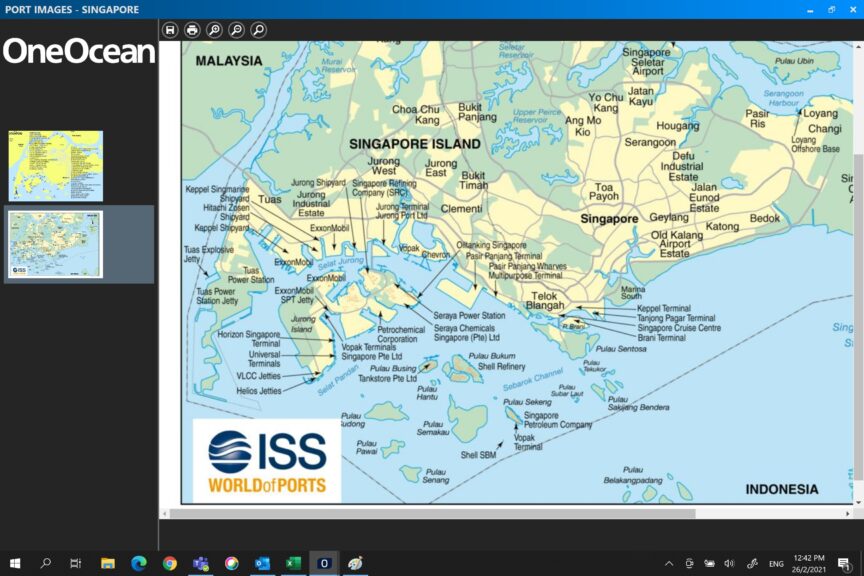Open the notification center icon
Viewport: 864px width, 576px height.
coord(844,563)
